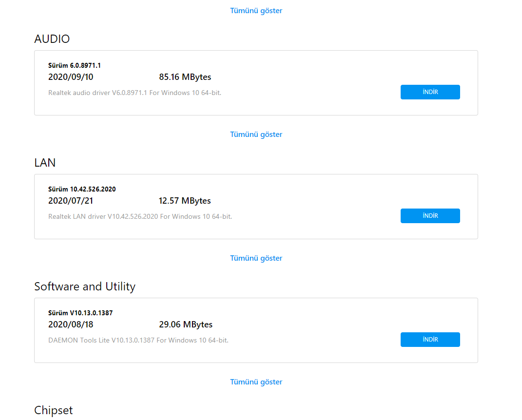Show all Software and Utility entries
The image size is (522, 420).
pos(256,382)
